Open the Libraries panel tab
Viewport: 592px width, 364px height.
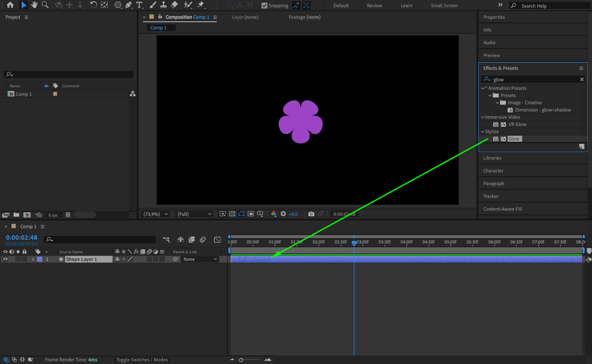(492, 158)
